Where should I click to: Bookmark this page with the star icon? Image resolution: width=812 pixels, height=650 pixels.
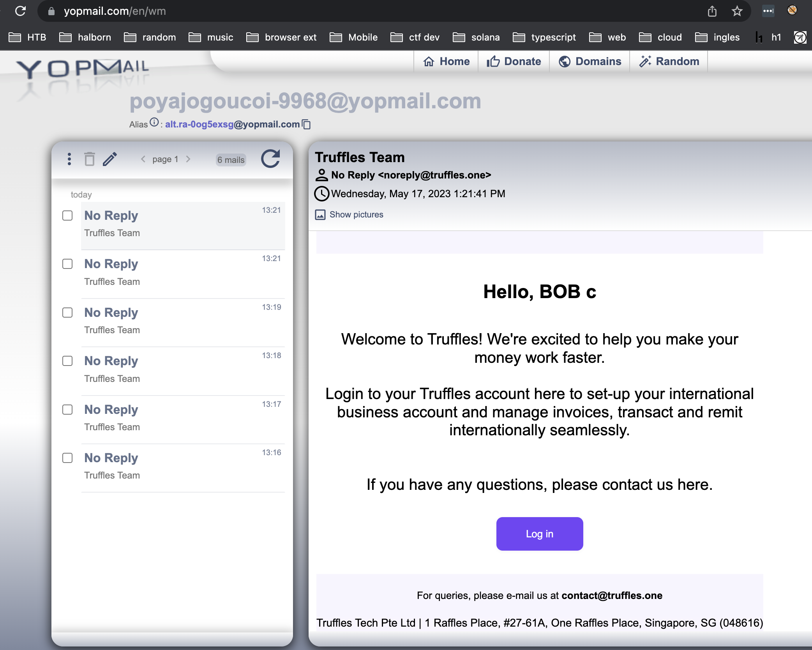737,11
